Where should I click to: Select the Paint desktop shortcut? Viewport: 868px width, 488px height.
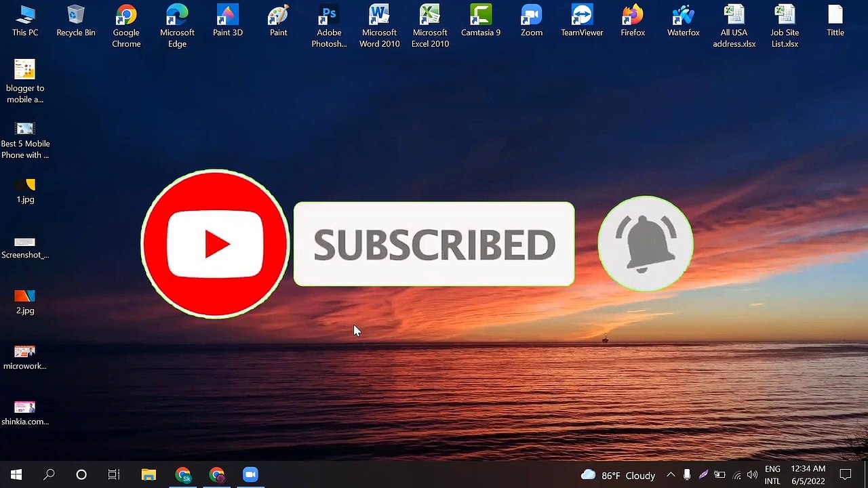(278, 21)
